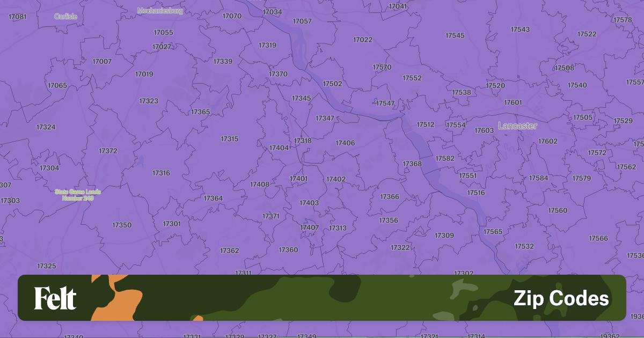Select the Carlisle city label
The image size is (644, 338).
click(66, 17)
